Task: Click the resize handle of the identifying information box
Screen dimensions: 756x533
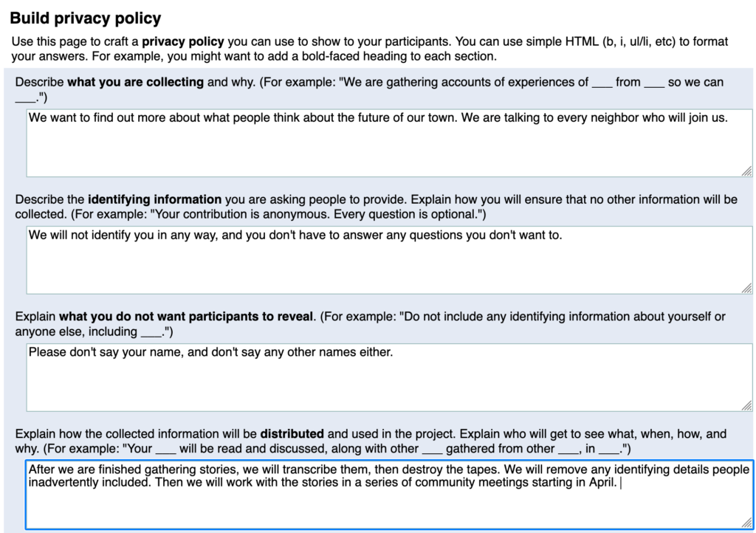Action: (746, 288)
